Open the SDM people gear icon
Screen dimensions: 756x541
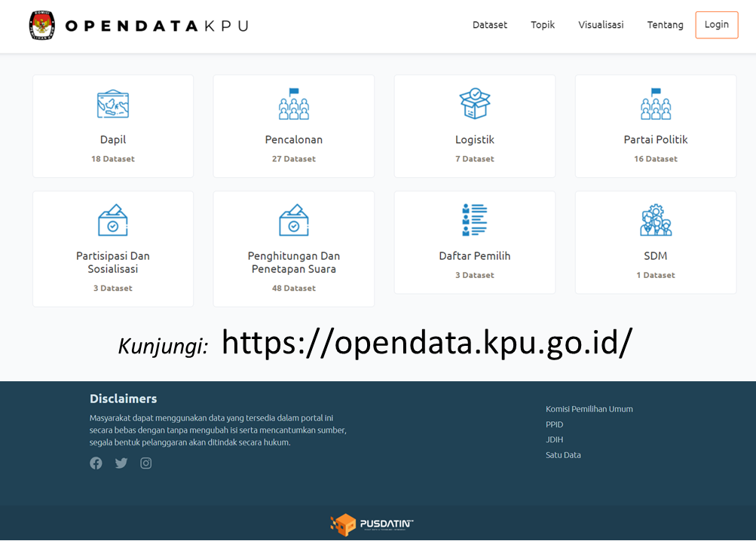656,220
